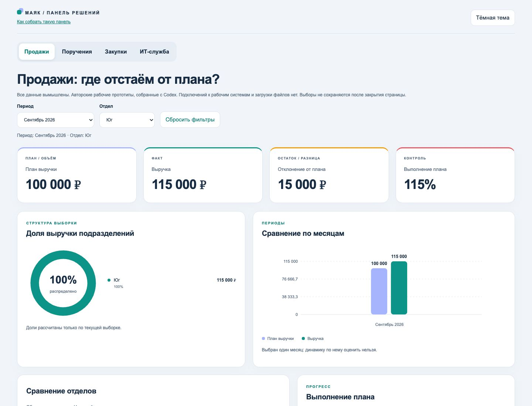
Task: Click the '100 000' label above the plan bar
Action: (379, 264)
